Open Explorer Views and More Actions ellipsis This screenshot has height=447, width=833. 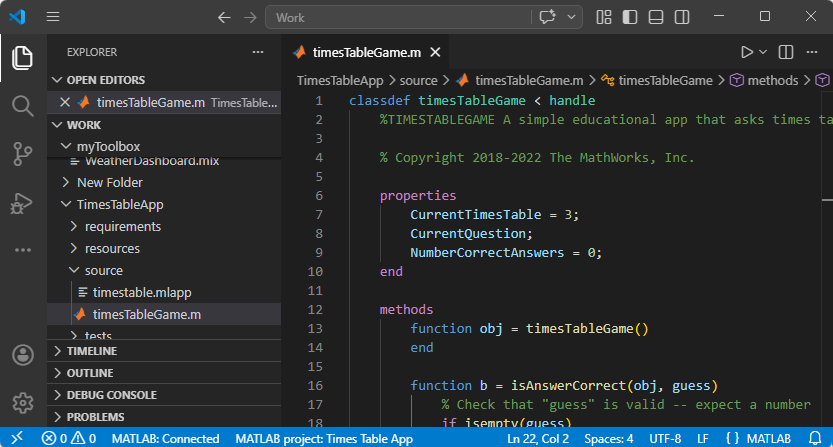click(x=258, y=52)
